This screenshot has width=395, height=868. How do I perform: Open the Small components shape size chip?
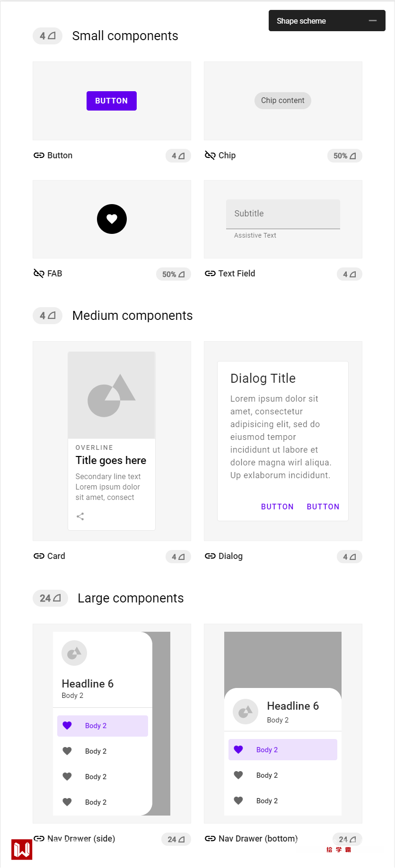coord(47,36)
